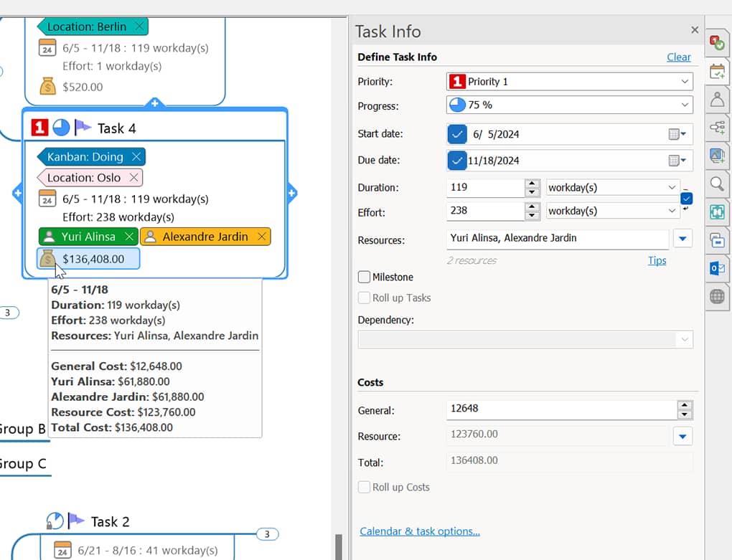Remove the Kanban: Doing tag

coord(136,157)
